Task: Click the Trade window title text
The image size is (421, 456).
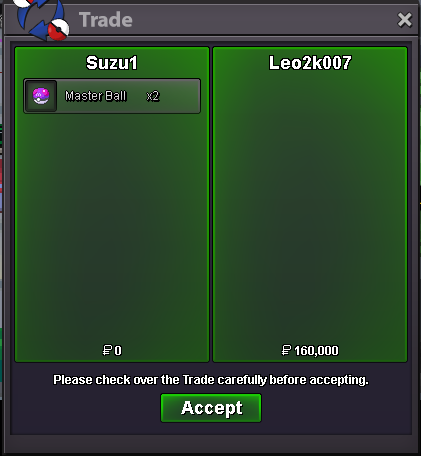Action: [106, 20]
